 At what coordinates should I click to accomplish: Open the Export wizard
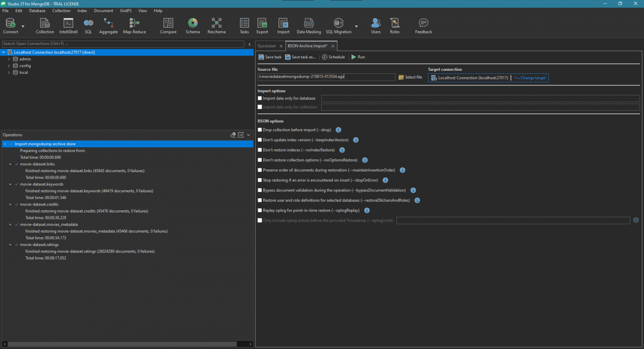(262, 26)
